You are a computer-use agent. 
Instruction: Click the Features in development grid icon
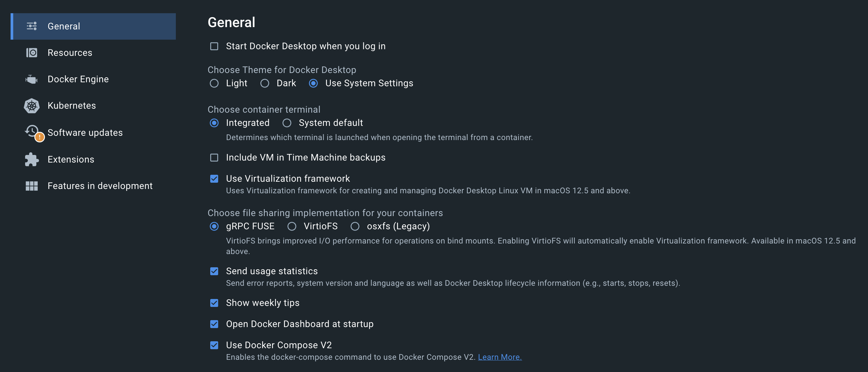[31, 185]
